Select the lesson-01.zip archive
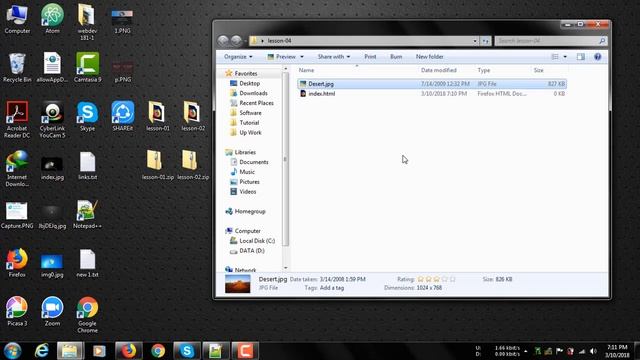The height and width of the screenshot is (360, 640). pyautogui.click(x=158, y=165)
